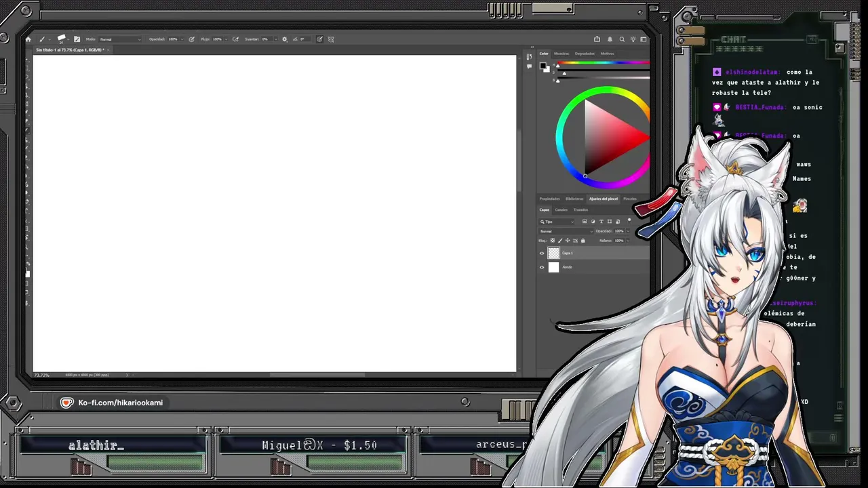Viewport: 868px width, 488px height.
Task: Open the History panel icon
Action: point(530,57)
